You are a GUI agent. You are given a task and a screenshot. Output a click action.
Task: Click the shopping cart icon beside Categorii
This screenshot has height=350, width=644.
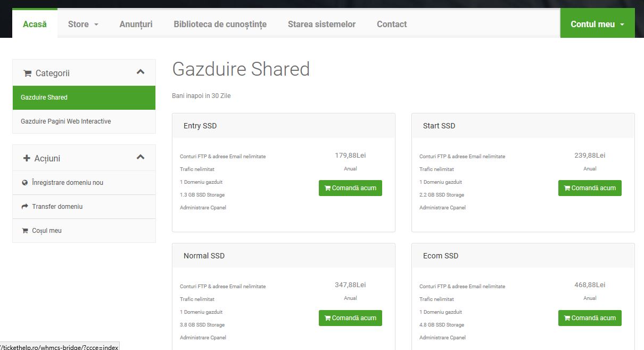pyautogui.click(x=27, y=74)
